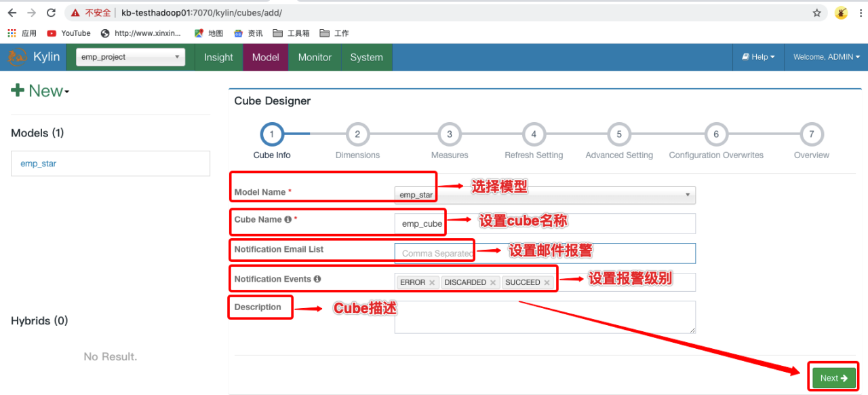Click step circle 7 for Overview
Screen dimensions: 868x395
pyautogui.click(x=811, y=134)
